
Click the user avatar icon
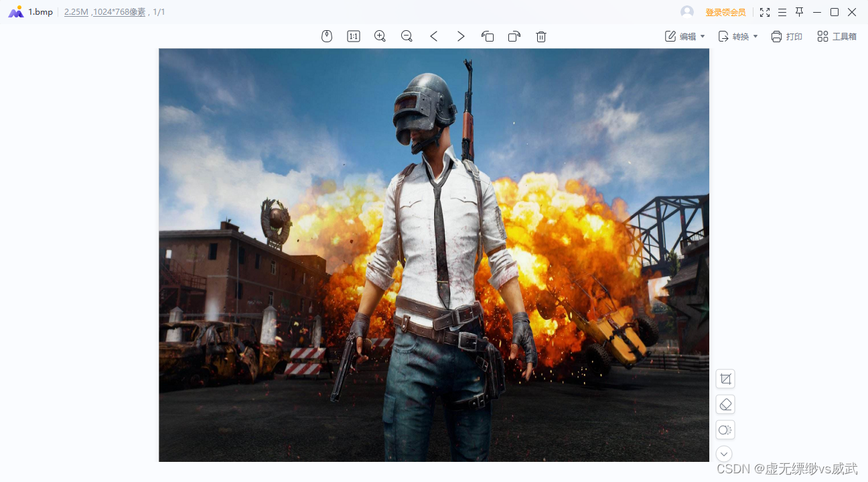687,12
